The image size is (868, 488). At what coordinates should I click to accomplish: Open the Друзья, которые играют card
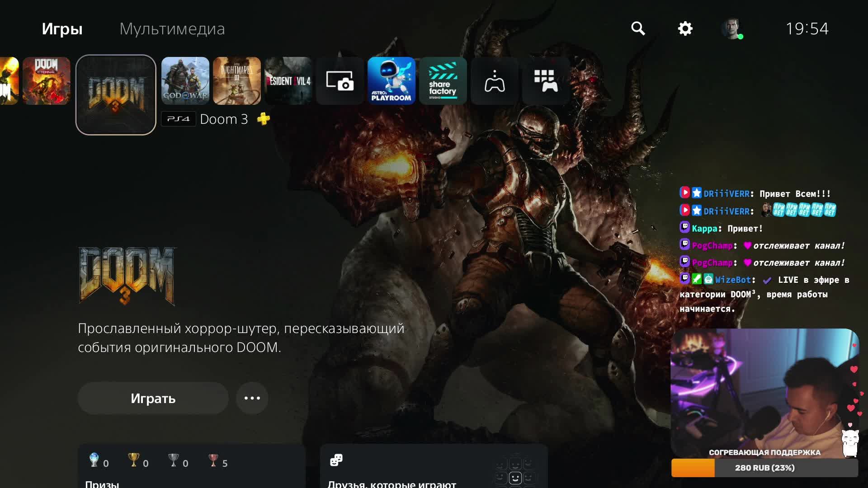tap(434, 466)
